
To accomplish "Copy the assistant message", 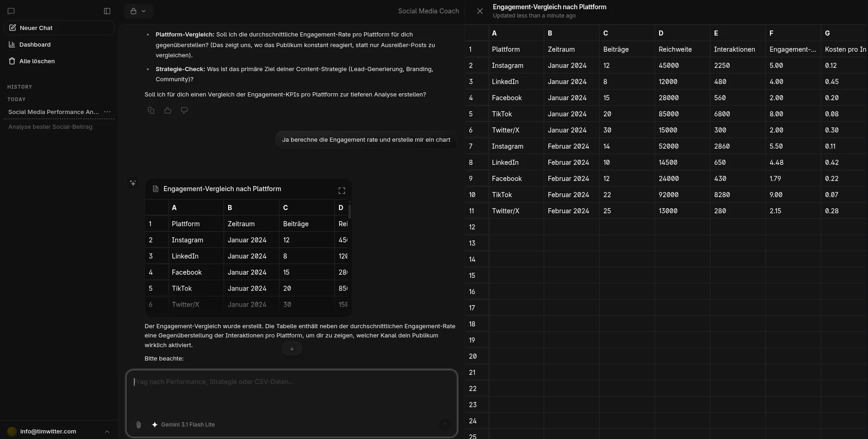I will coord(151,110).
